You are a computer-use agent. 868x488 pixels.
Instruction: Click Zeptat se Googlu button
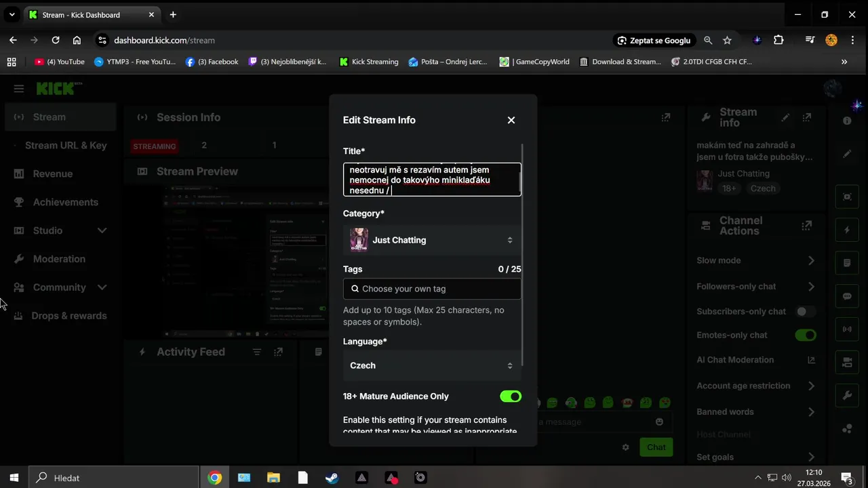tap(653, 40)
